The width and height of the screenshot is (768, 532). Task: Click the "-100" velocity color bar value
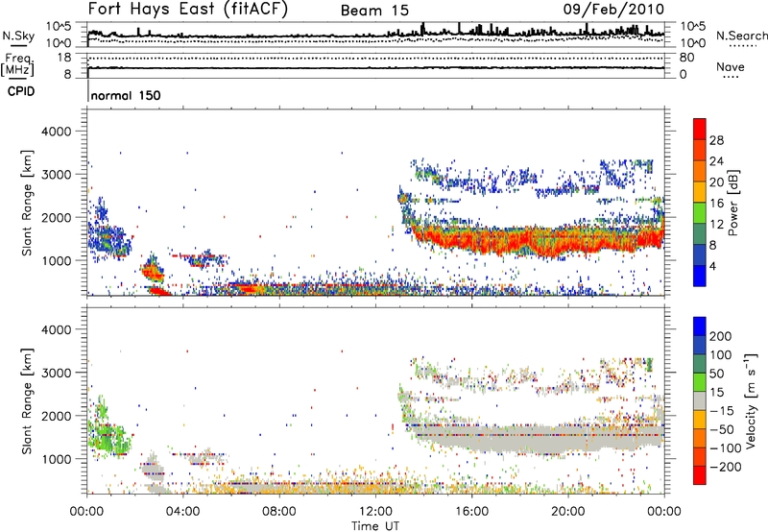[x=726, y=448]
